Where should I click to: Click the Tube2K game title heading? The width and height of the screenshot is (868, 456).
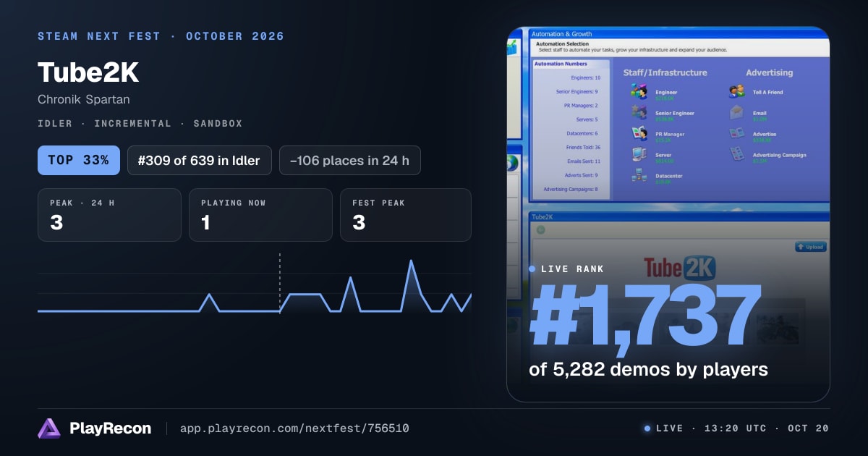pos(88,72)
